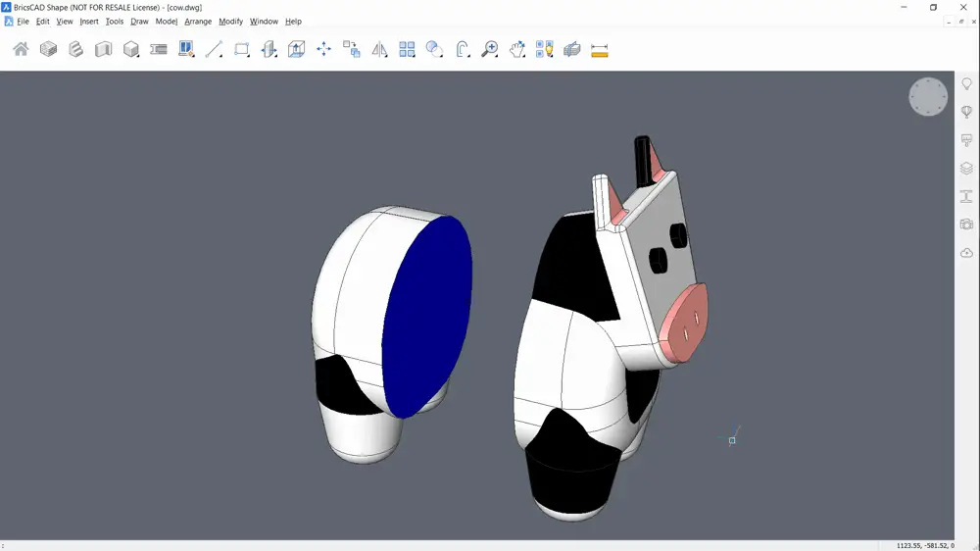Open the Rendering camera side panel
Image resolution: width=980 pixels, height=551 pixels.
[x=967, y=225]
